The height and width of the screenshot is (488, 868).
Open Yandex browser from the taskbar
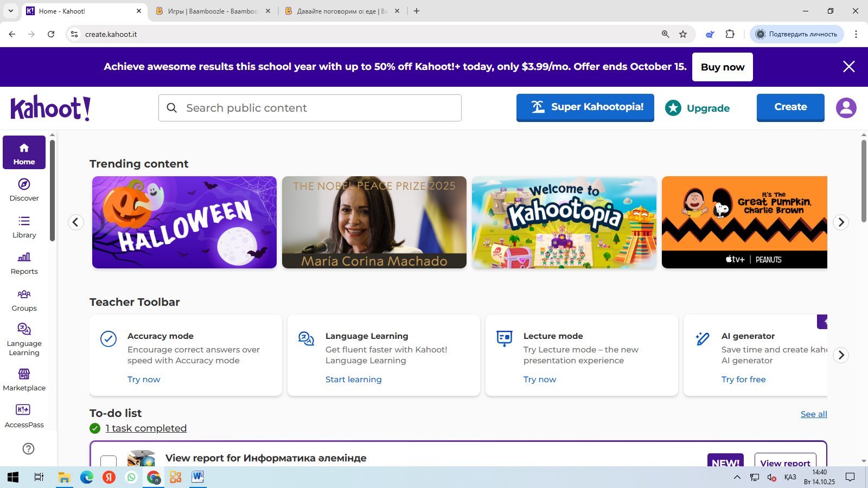(x=109, y=477)
